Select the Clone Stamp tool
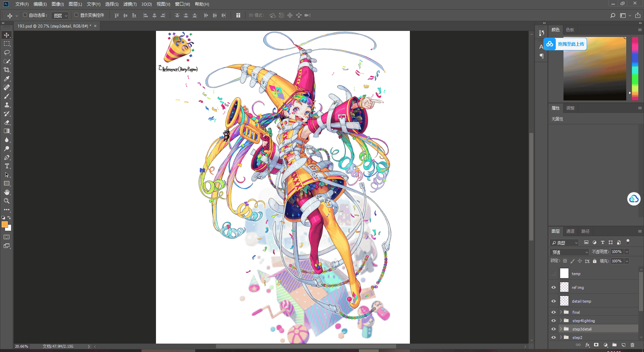The height and width of the screenshot is (352, 644). click(x=7, y=105)
